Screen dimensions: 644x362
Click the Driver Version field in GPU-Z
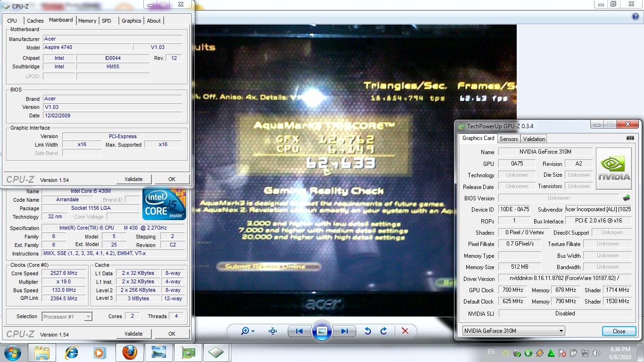click(x=565, y=279)
